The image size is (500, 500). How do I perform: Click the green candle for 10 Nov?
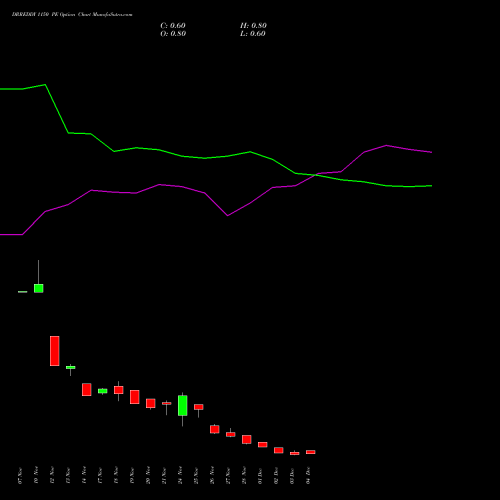coord(39,288)
